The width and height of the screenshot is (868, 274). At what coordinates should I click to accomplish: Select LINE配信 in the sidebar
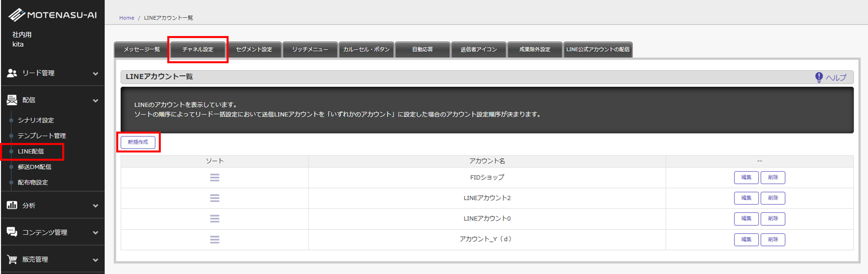[x=31, y=152]
